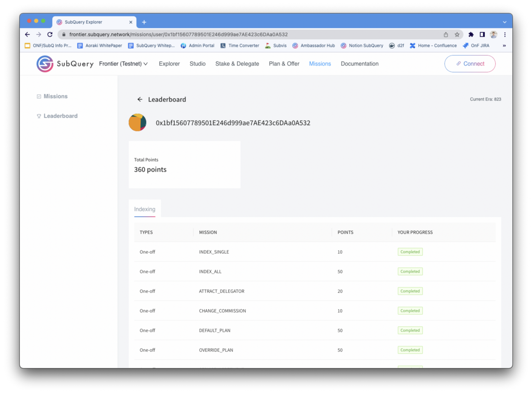
Task: Open the d2f bookmark
Action: point(397,46)
